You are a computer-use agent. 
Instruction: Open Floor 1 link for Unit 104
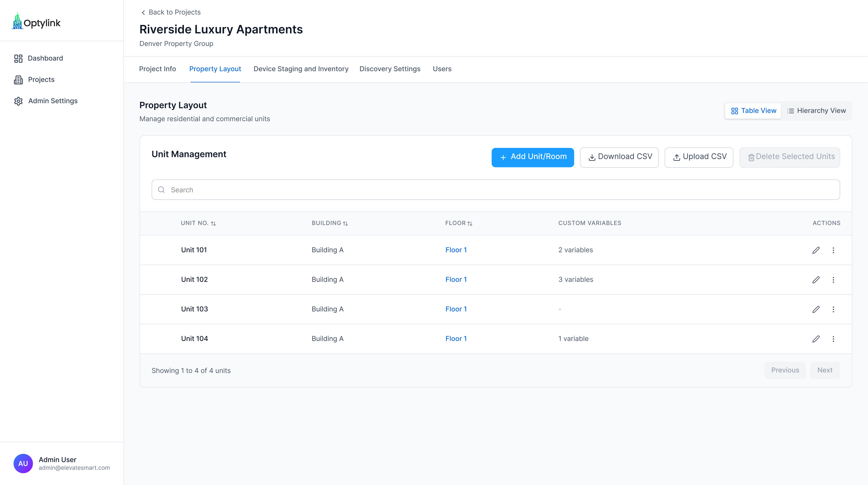click(x=456, y=339)
